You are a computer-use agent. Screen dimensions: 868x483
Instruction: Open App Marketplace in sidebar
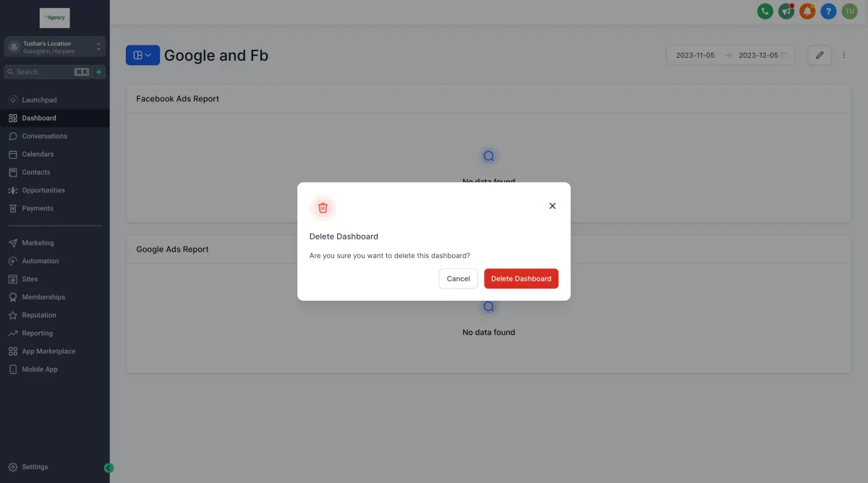tap(55, 351)
